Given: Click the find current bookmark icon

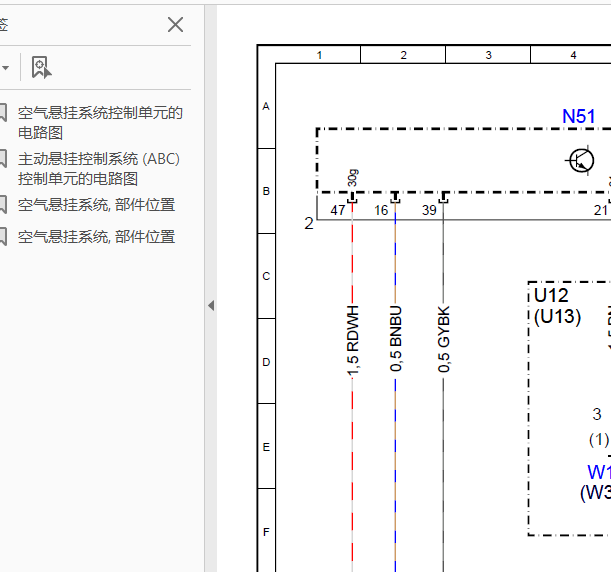Looking at the screenshot, I should tap(41, 67).
